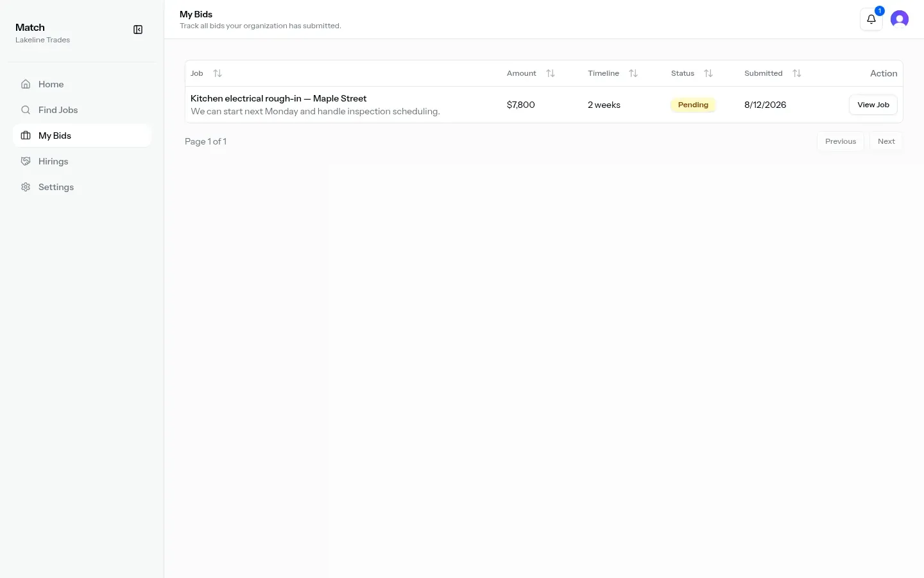Click the Find Jobs magnifier icon
Screen dimensions: 924x578
(26, 110)
